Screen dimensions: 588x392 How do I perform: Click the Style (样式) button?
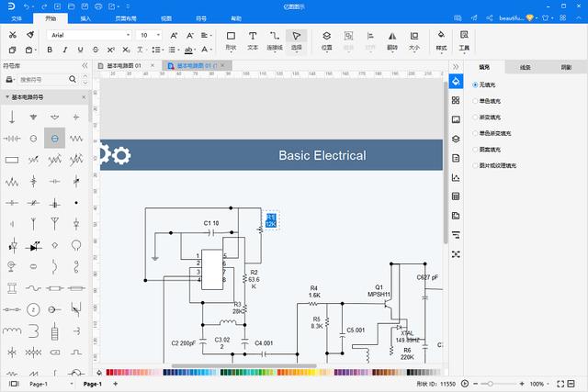441,40
